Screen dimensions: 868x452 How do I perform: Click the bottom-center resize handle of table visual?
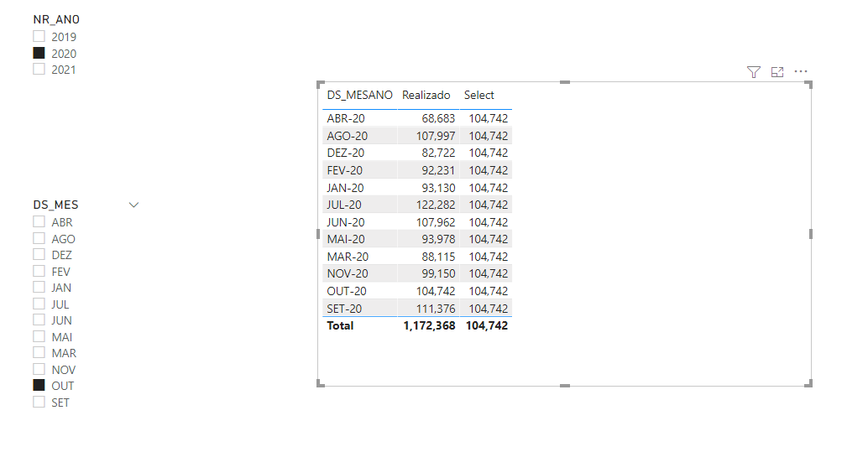(x=565, y=386)
